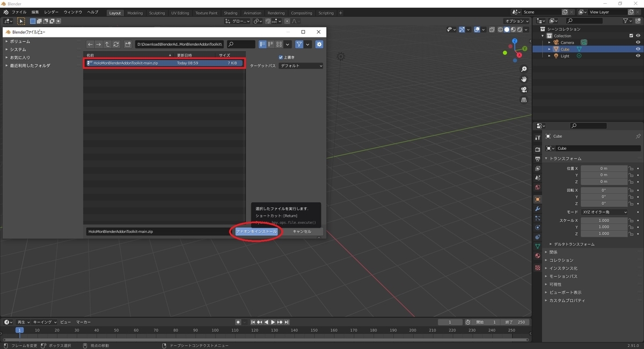Switch file browser to horizontal list view

tap(271, 45)
